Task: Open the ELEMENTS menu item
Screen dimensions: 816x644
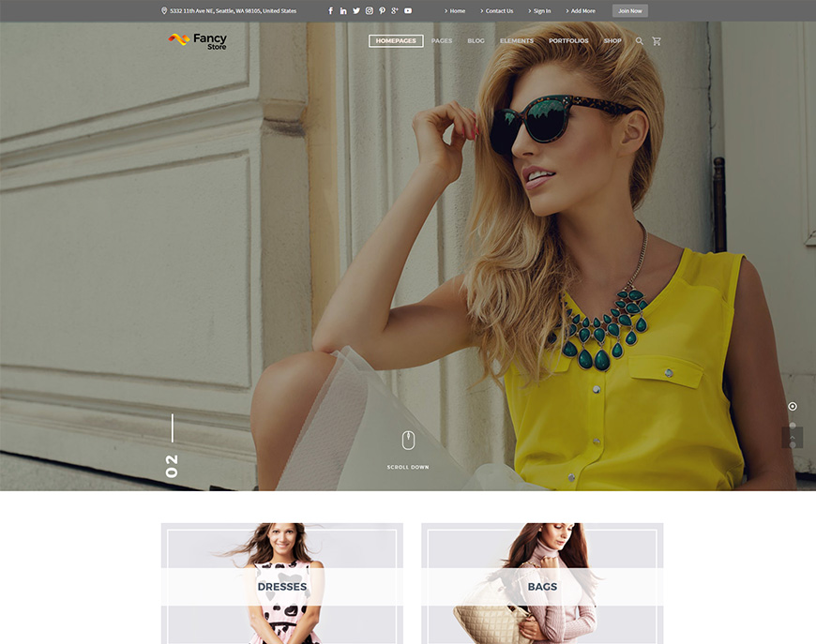Action: (516, 41)
